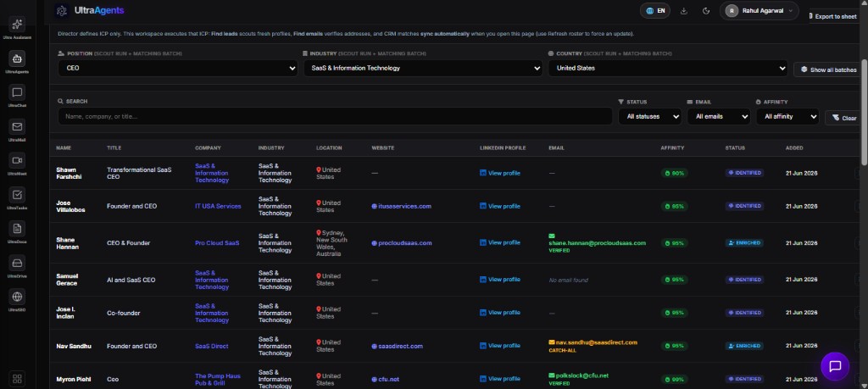Open the Industry dropdown
The width and height of the screenshot is (868, 389).
coord(423,68)
